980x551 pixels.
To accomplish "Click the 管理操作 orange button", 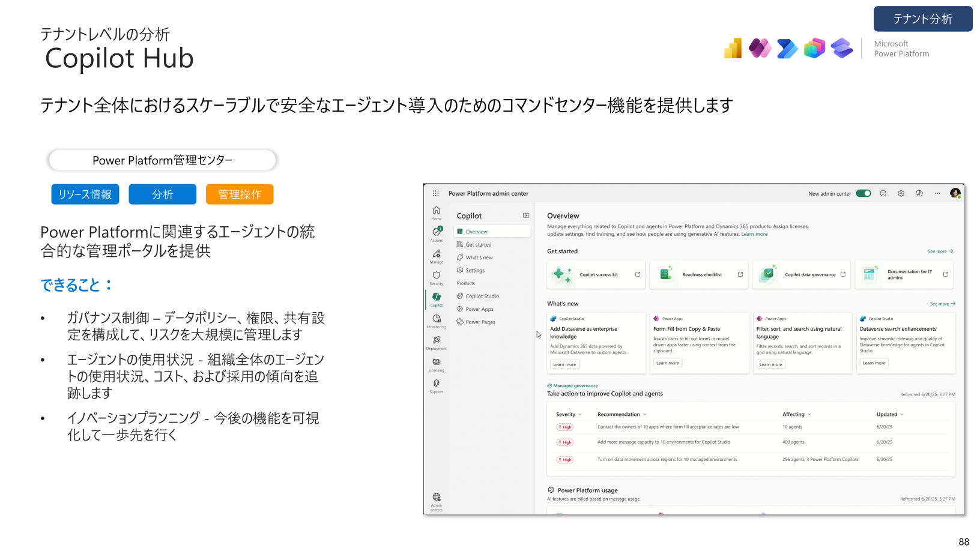I will (x=240, y=194).
